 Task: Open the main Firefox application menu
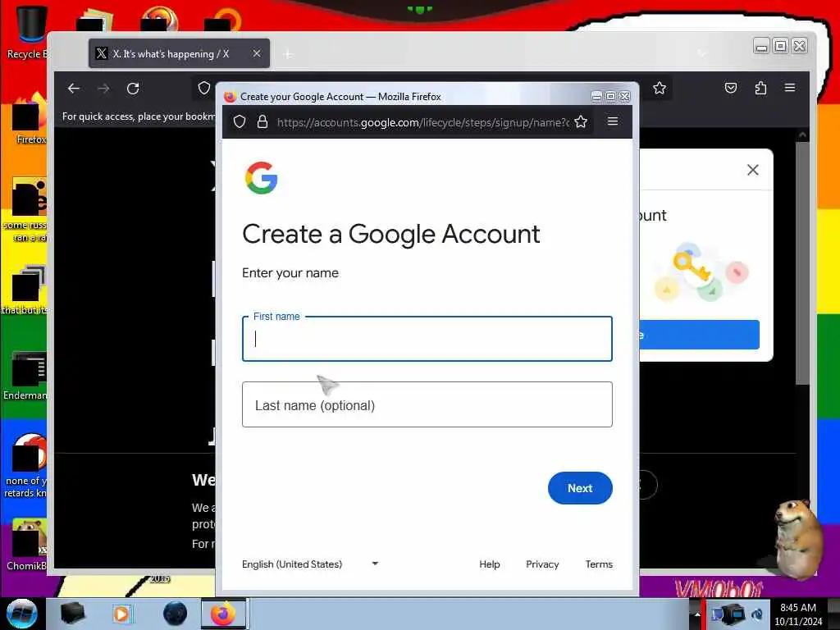point(790,87)
